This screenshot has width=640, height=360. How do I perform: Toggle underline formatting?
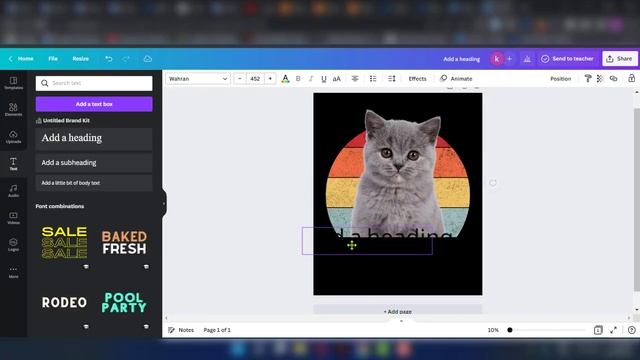pos(323,79)
